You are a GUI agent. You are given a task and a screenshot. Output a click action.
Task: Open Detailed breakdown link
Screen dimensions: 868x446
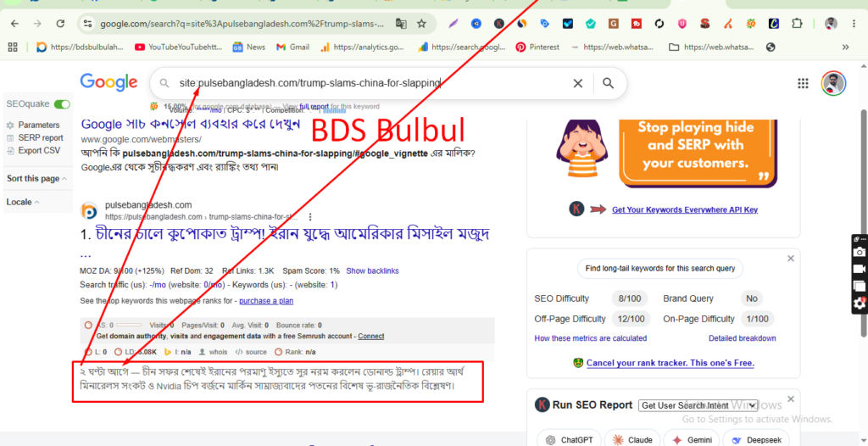click(743, 338)
